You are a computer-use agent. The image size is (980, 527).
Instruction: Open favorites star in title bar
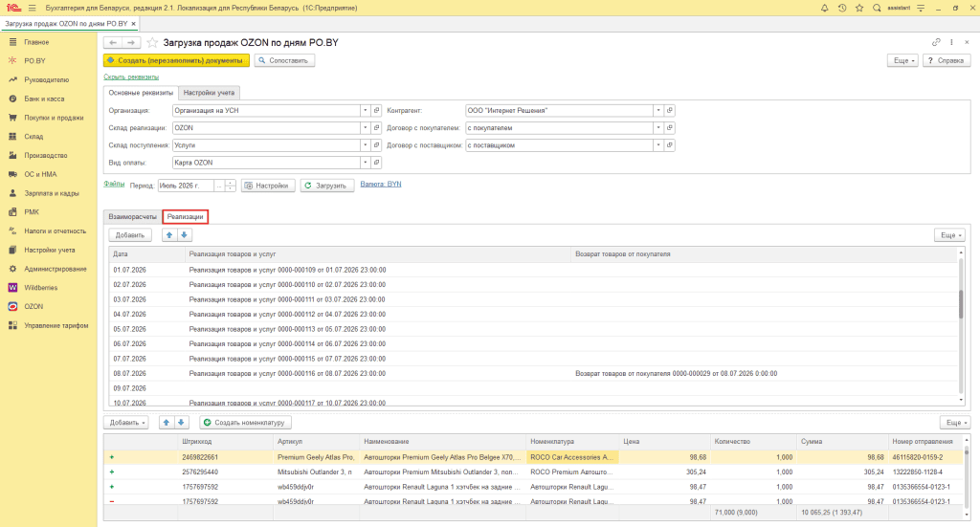click(859, 8)
